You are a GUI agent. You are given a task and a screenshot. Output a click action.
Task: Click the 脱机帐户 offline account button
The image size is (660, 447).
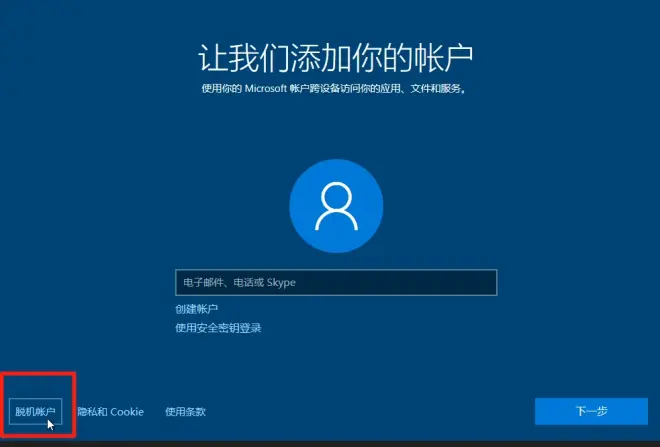pos(35,411)
